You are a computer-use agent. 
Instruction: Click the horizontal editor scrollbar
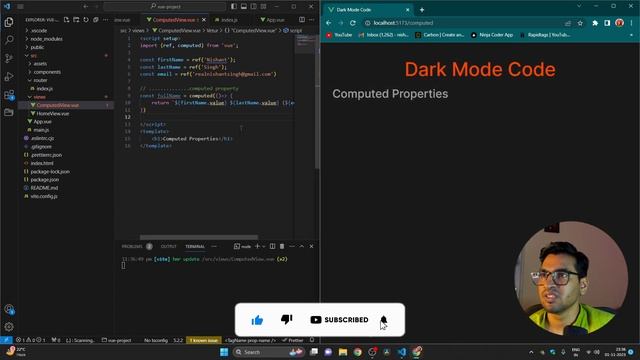(x=199, y=237)
